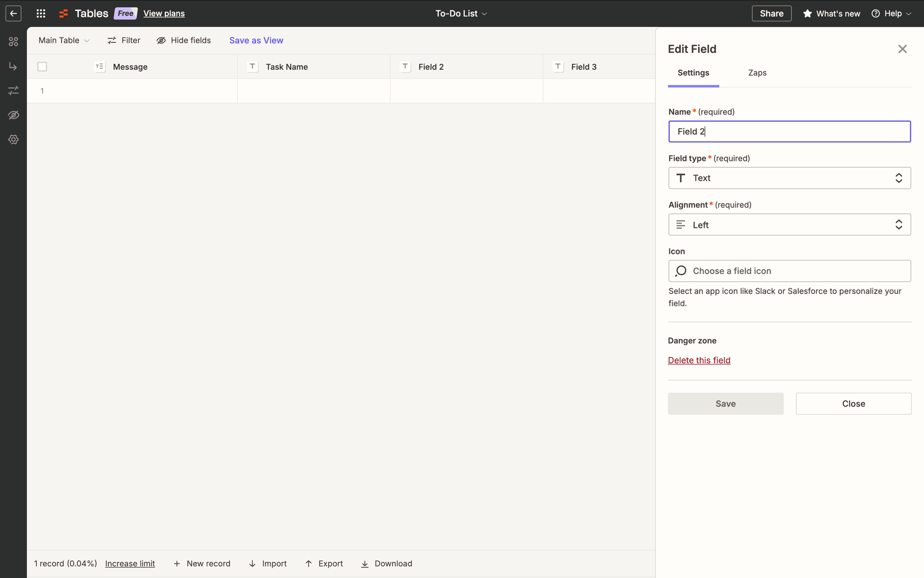
Task: Switch to the Settings tab
Action: 693,73
